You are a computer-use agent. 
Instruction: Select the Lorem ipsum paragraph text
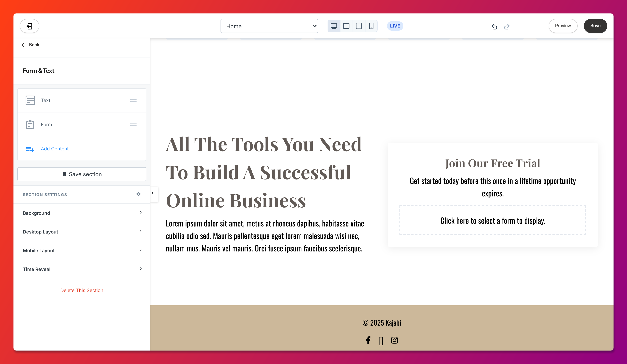coord(265,236)
